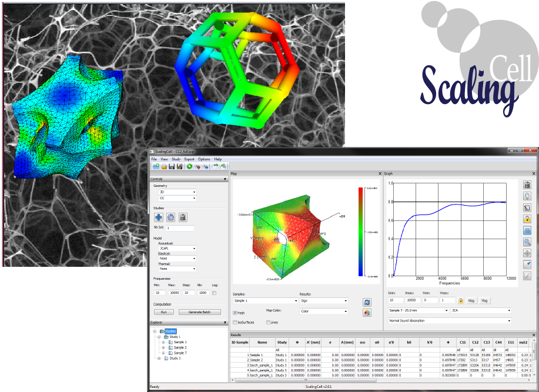Screen dimensions: 539x392
Task: Click the padlock icon in Graph side toolbar
Action: [527, 219]
